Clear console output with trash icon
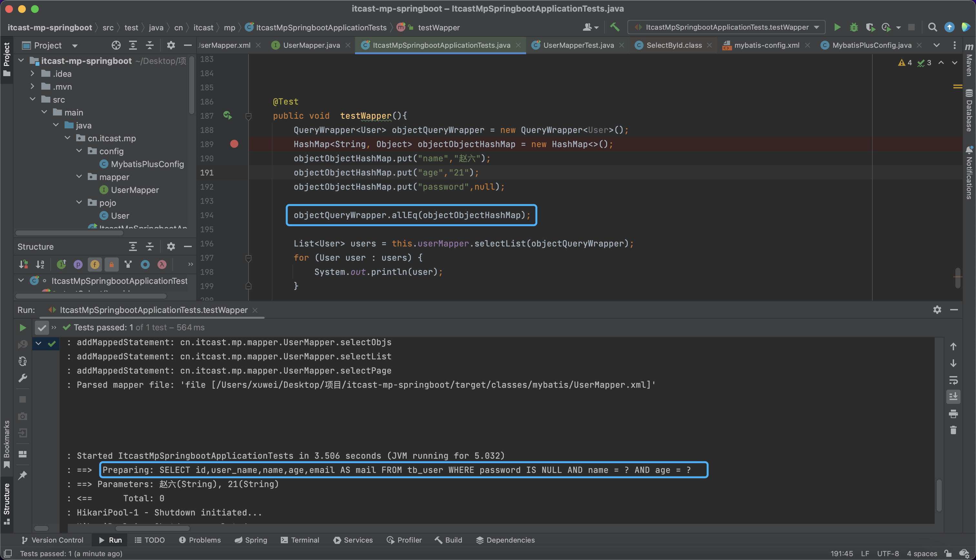 click(953, 430)
